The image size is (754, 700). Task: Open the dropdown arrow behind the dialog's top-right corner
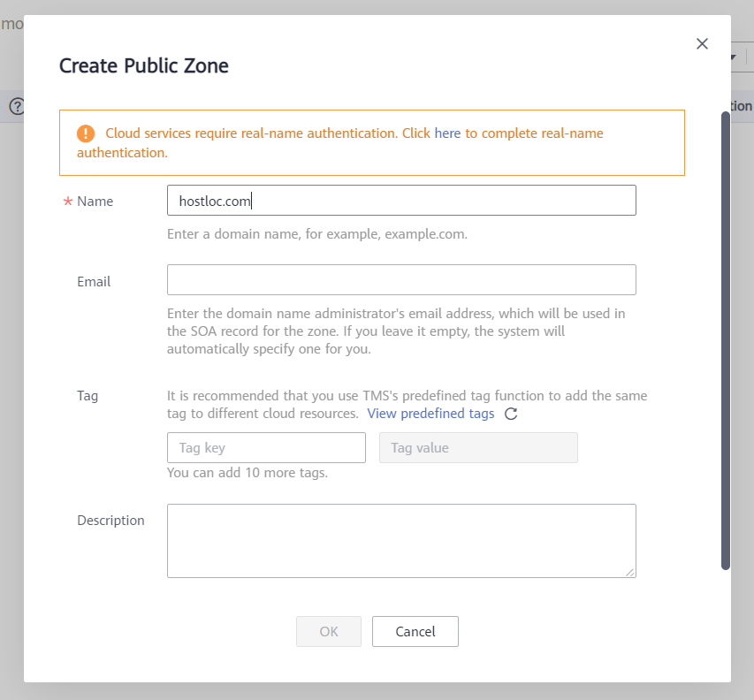pyautogui.click(x=734, y=57)
